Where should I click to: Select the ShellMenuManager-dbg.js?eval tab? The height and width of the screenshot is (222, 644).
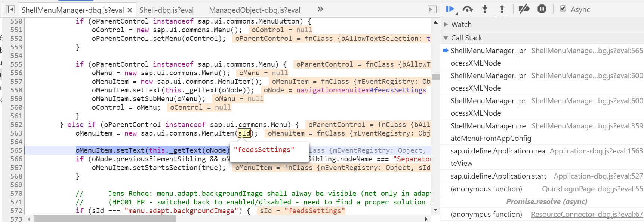click(73, 10)
